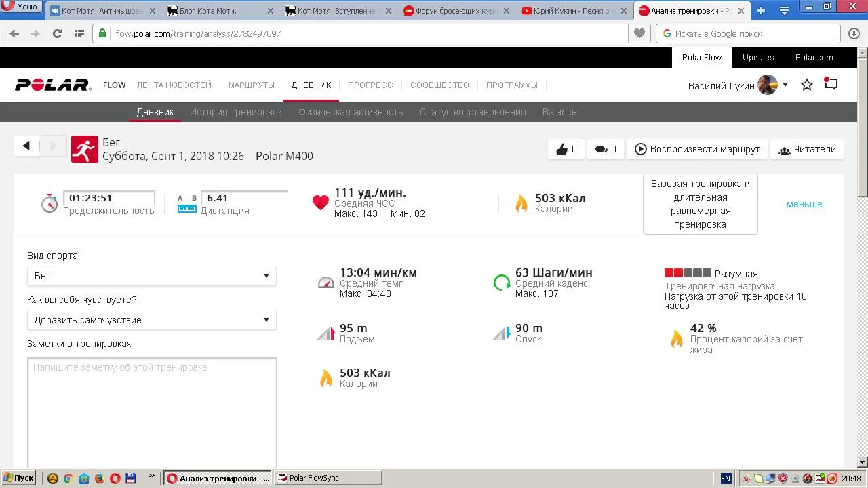The height and width of the screenshot is (488, 868).
Task: Open notifications flag icon
Action: tap(831, 84)
